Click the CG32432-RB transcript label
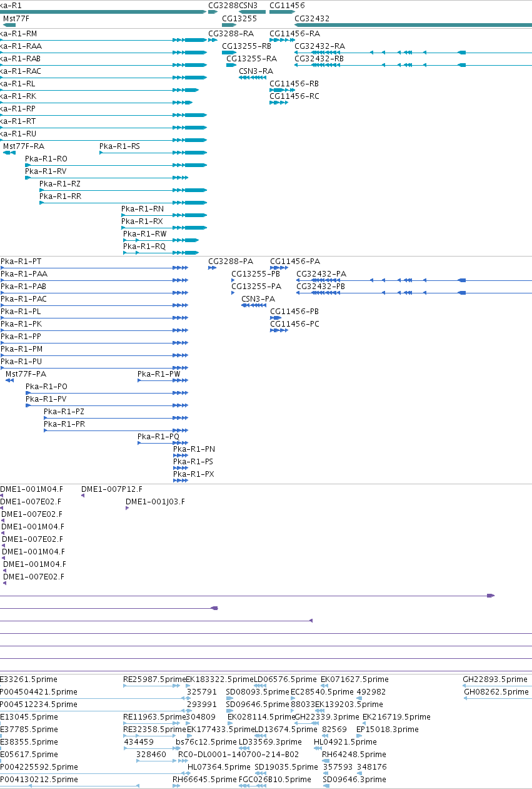The height and width of the screenshot is (789, 532). (319, 59)
